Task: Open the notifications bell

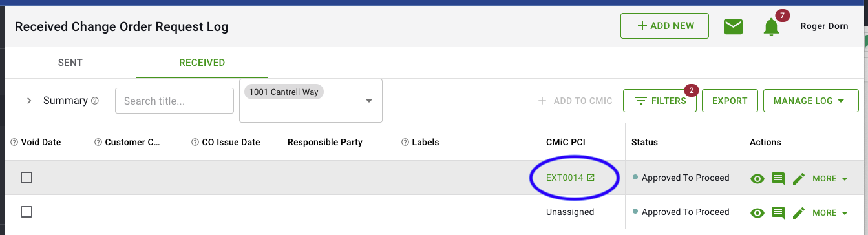Action: (771, 27)
